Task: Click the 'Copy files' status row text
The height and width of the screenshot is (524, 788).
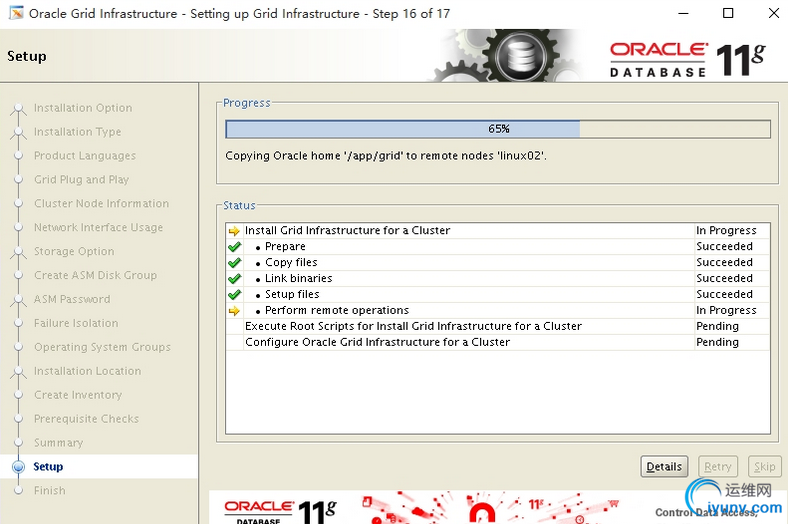Action: coord(291,263)
